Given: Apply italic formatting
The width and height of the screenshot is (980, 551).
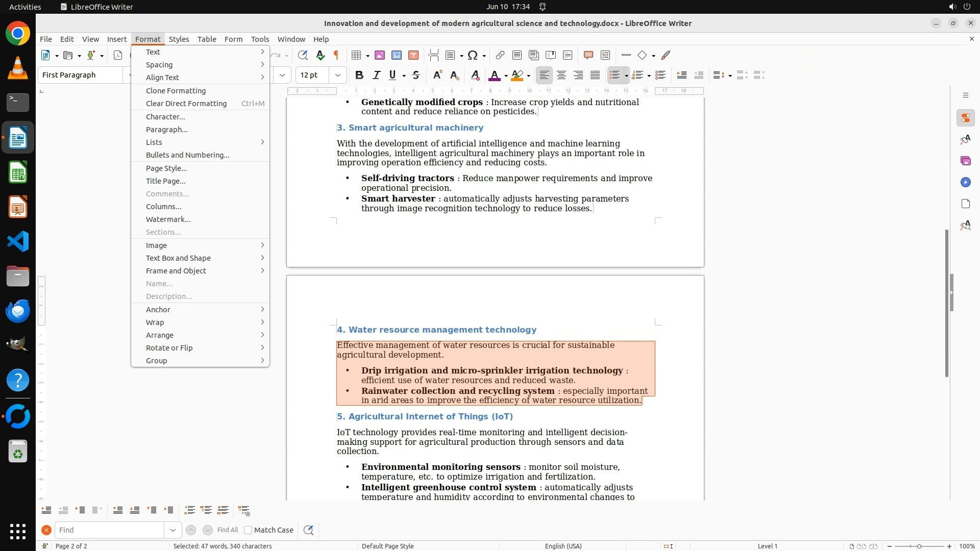Looking at the screenshot, I should 376,75.
